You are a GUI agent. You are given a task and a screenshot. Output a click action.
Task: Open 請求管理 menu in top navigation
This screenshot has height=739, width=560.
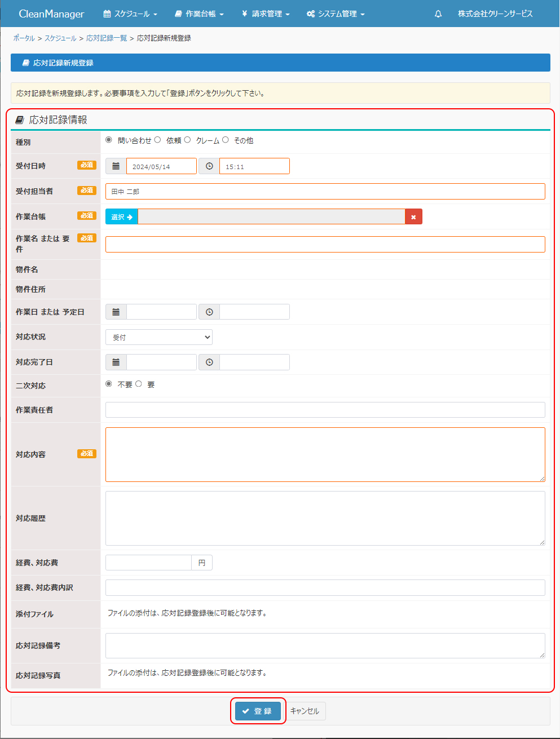pyautogui.click(x=266, y=14)
